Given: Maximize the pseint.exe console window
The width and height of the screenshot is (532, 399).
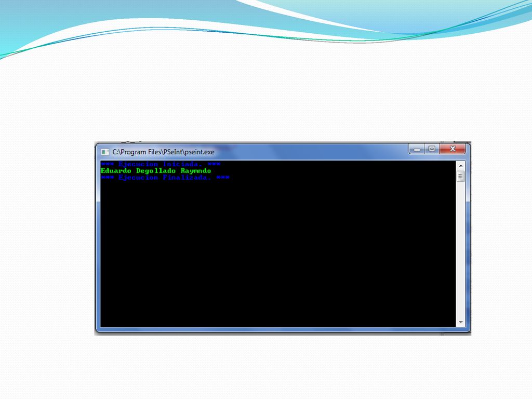Looking at the screenshot, I should pos(432,149).
